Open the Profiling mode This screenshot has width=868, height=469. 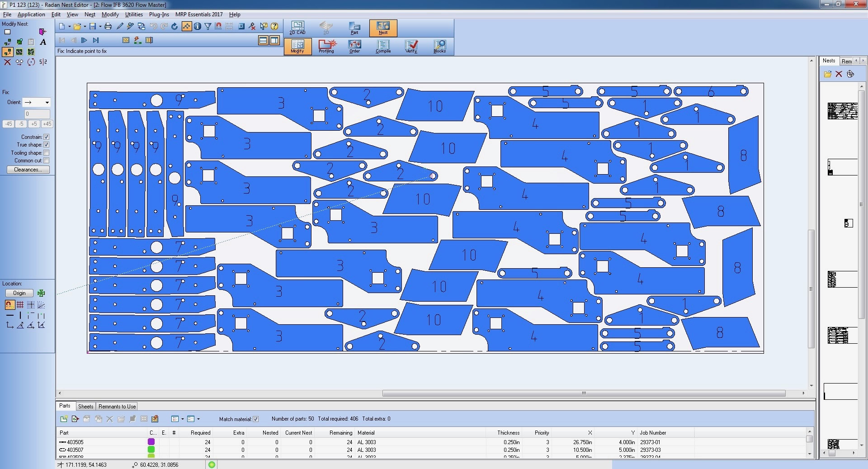tap(326, 46)
